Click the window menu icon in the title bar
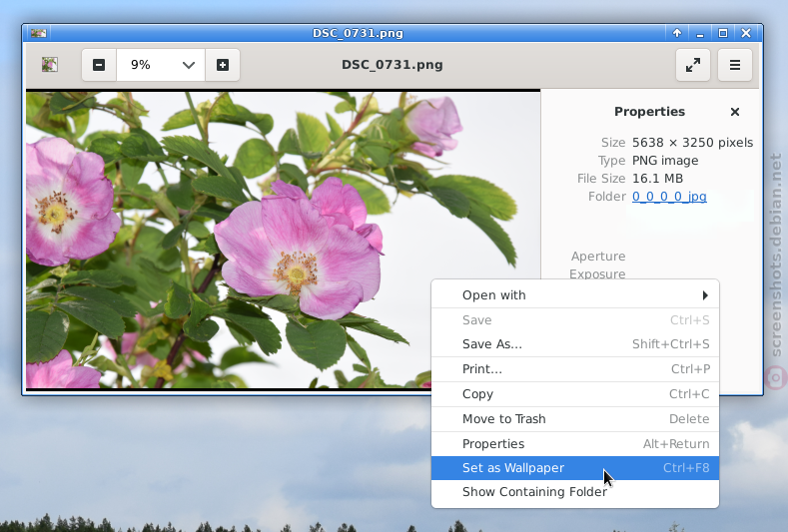 [38, 33]
